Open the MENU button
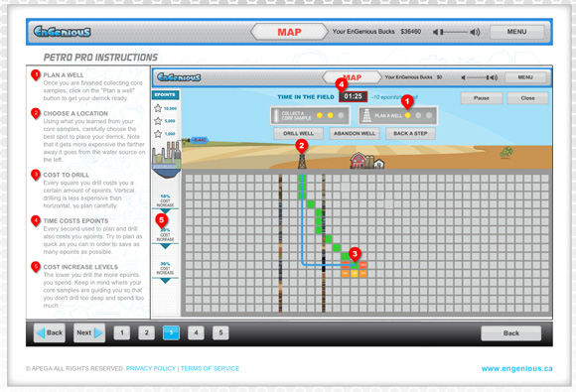Viewport: 576px width, 392px height. (516, 32)
